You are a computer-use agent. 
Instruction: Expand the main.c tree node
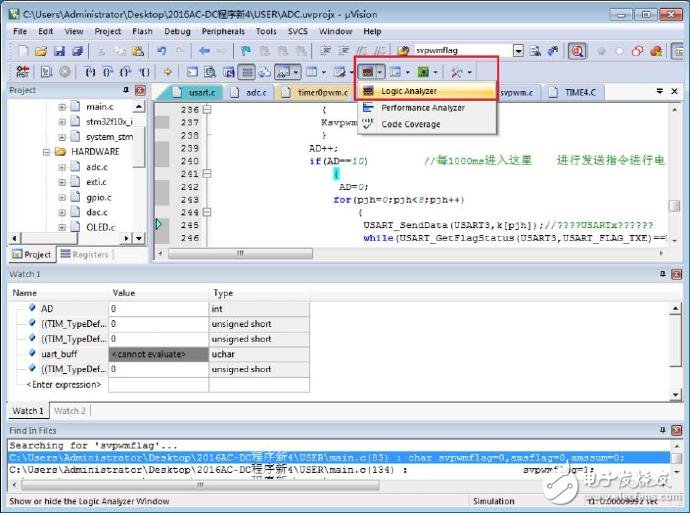[62, 107]
